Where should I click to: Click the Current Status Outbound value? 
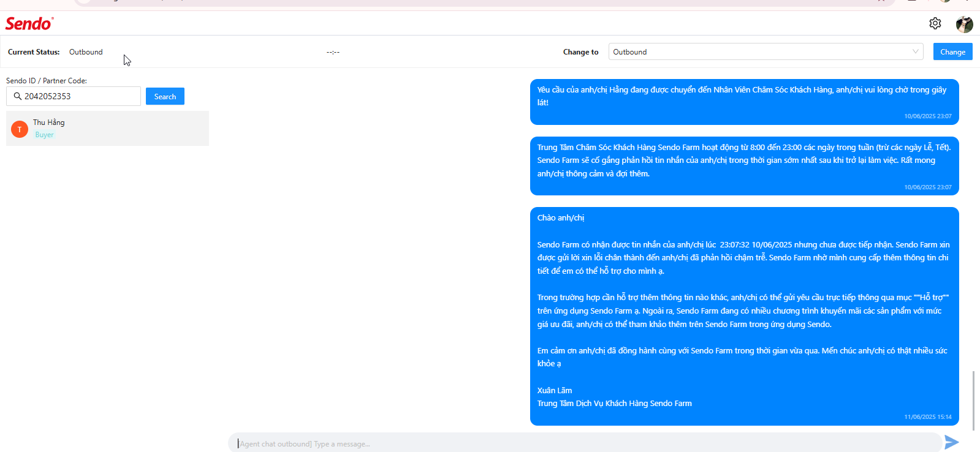[86, 52]
